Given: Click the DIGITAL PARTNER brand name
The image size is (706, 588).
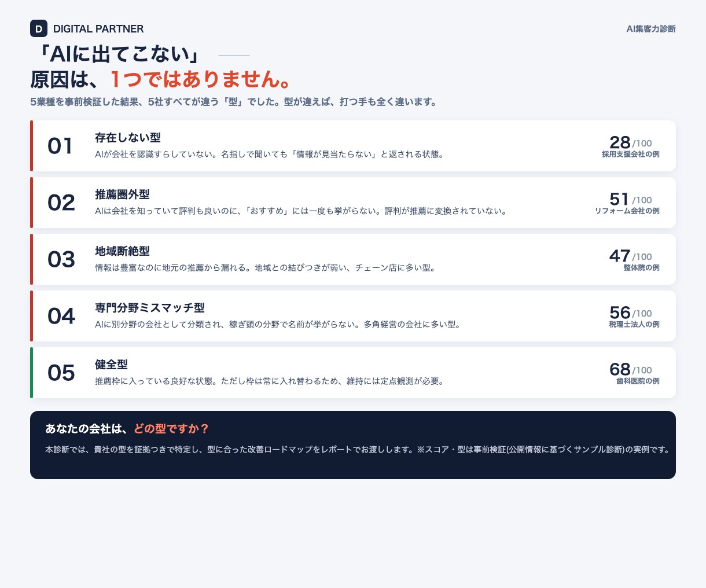Looking at the screenshot, I should [x=98, y=29].
